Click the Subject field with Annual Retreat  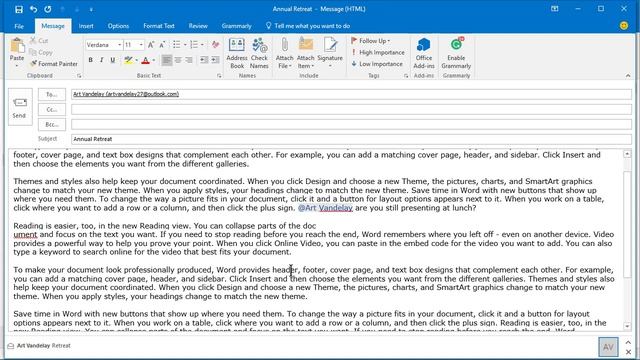point(351,139)
